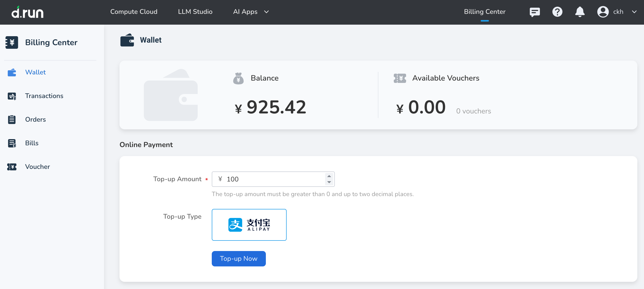Open the Wallet sidebar item
Image resolution: width=644 pixels, height=289 pixels.
point(35,72)
